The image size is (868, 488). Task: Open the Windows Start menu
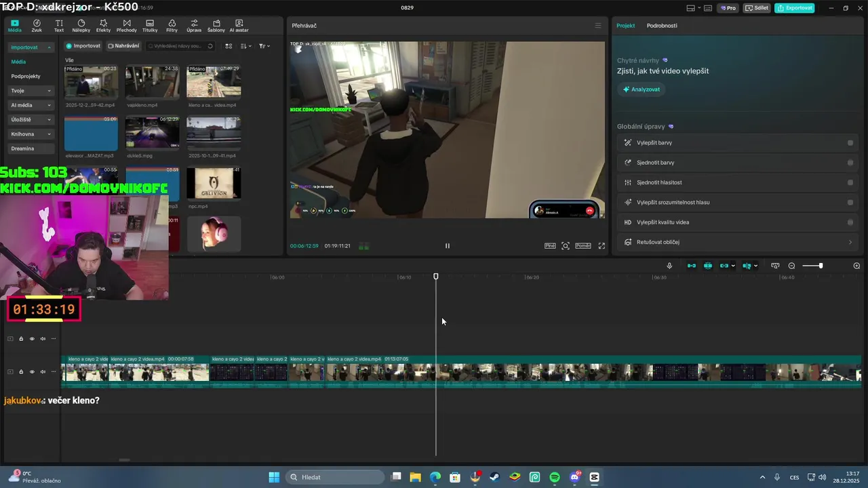(x=274, y=477)
